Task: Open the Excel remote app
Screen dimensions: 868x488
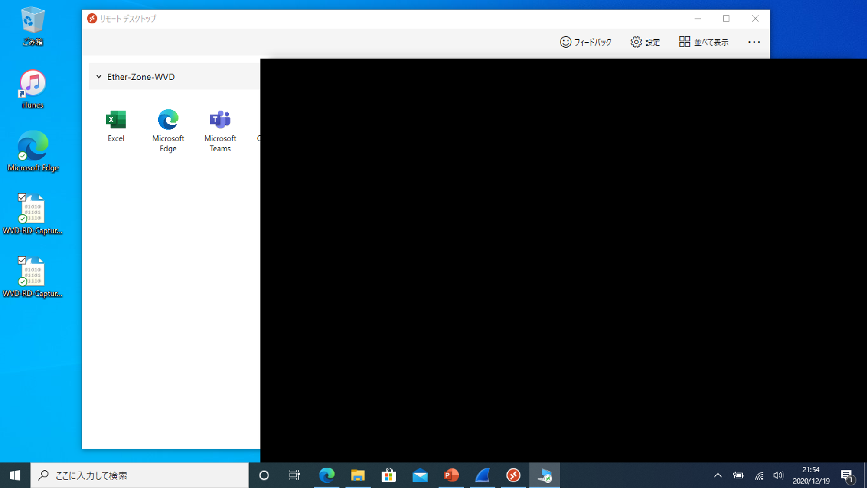Action: tap(116, 125)
